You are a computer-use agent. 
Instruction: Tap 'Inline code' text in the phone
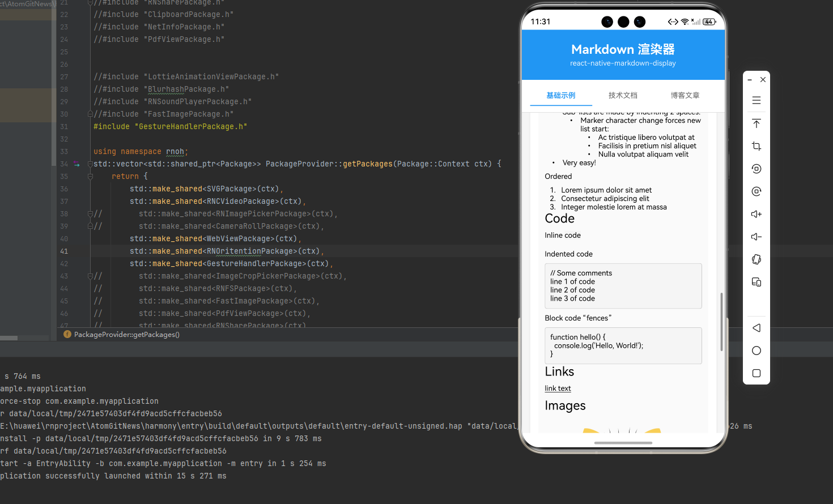tap(563, 236)
